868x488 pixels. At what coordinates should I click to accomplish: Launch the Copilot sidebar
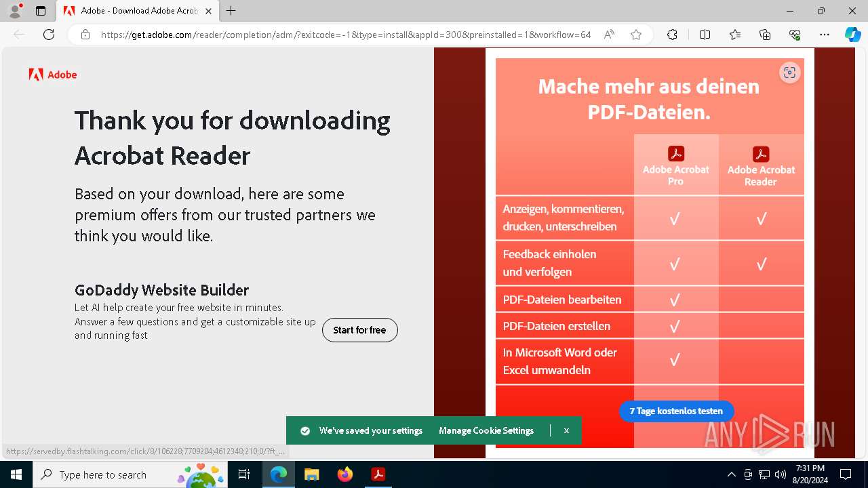(852, 35)
